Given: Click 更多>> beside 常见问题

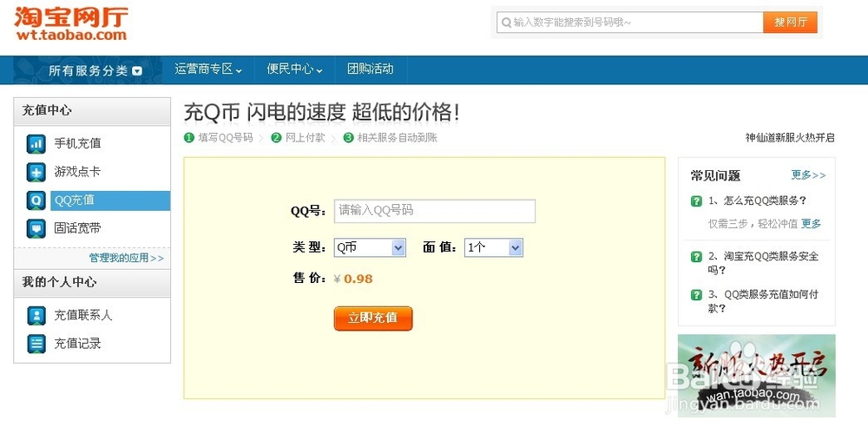Looking at the screenshot, I should click(x=808, y=175).
